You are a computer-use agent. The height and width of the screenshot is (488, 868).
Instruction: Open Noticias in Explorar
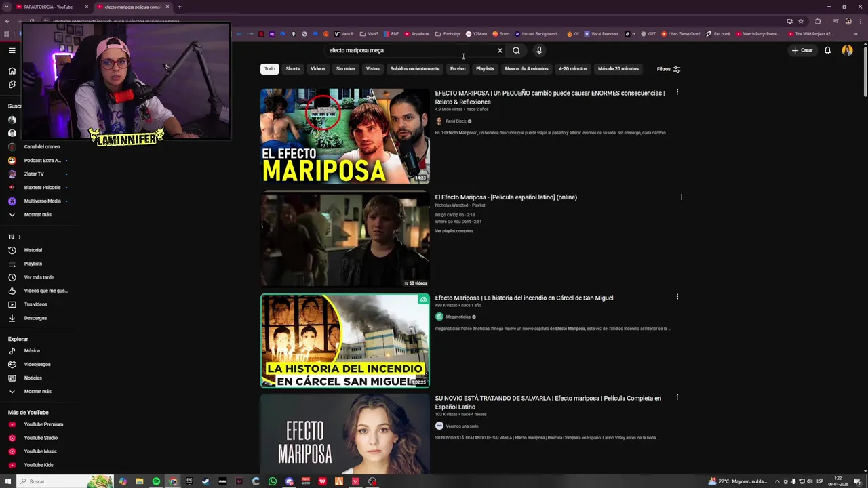[x=33, y=378]
